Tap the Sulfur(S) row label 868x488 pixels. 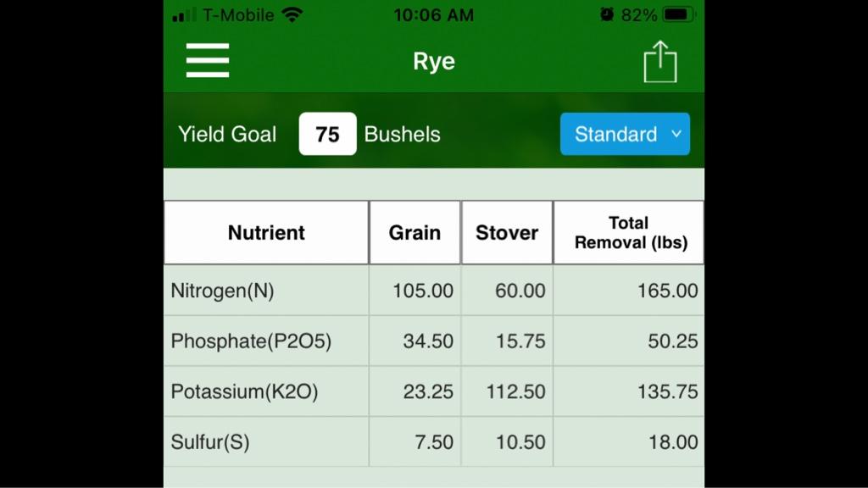click(x=210, y=442)
